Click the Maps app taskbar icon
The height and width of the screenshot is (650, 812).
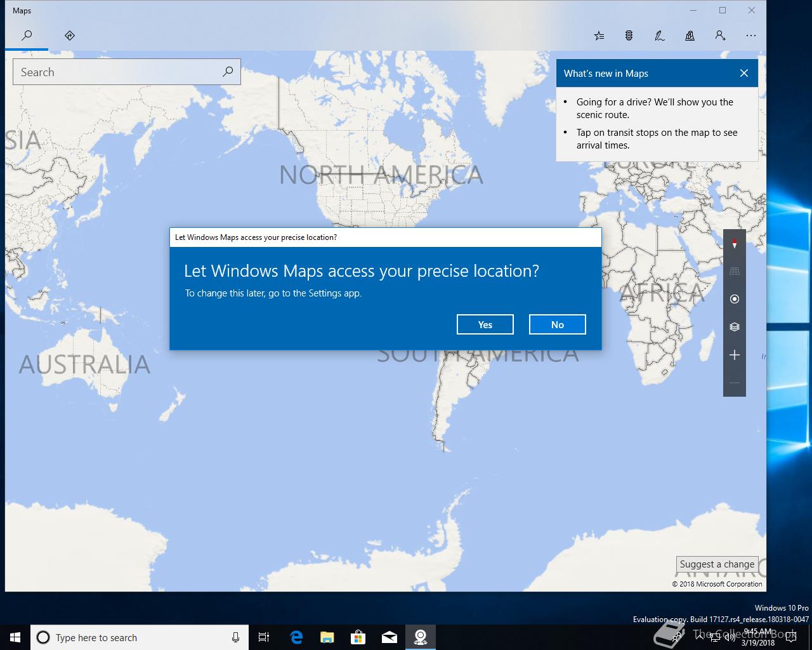pyautogui.click(x=421, y=637)
